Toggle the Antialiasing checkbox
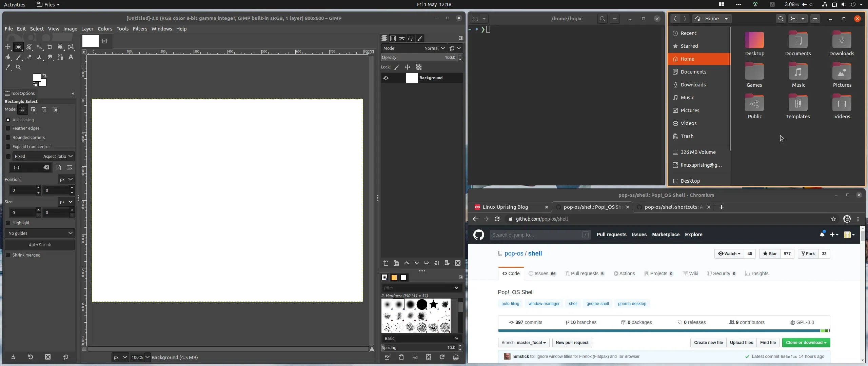 [8, 120]
